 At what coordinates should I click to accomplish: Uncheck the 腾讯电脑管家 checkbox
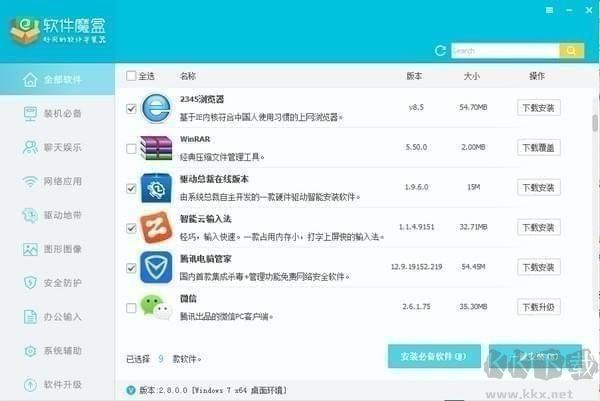click(131, 268)
